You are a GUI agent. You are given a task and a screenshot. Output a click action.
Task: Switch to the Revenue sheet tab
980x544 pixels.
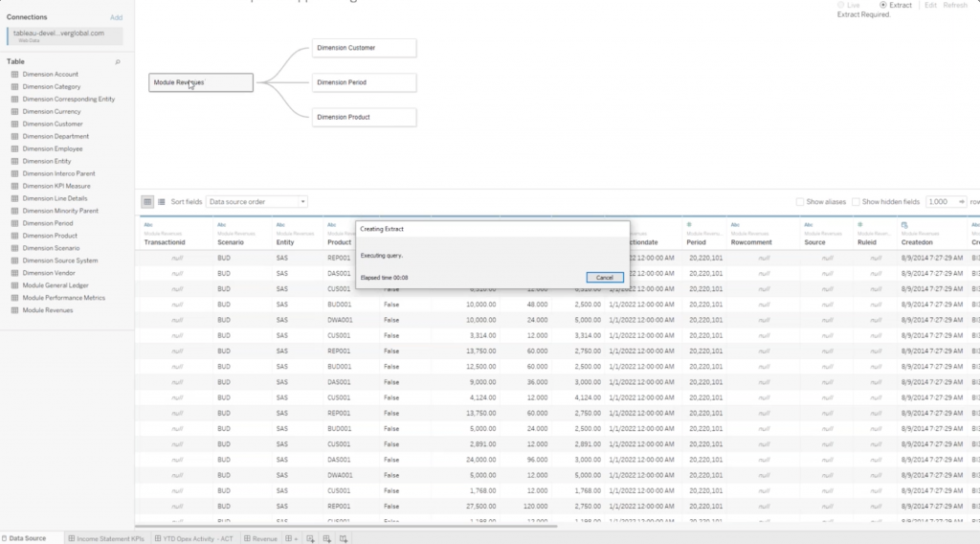coord(260,538)
